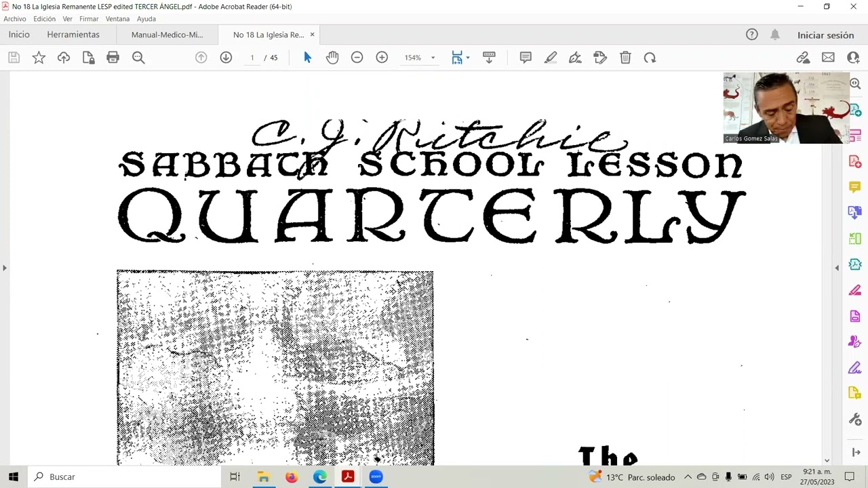
Task: Open the Edición menu
Action: point(45,19)
